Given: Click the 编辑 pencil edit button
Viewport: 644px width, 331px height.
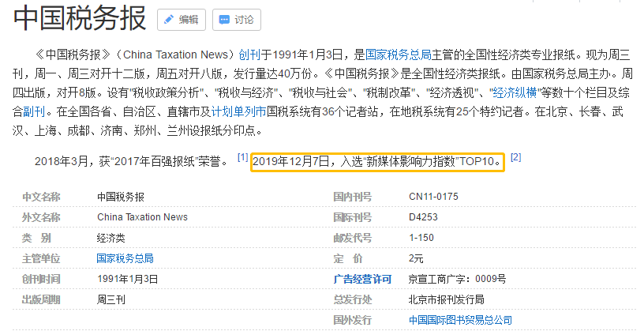Looking at the screenshot, I should tap(182, 19).
